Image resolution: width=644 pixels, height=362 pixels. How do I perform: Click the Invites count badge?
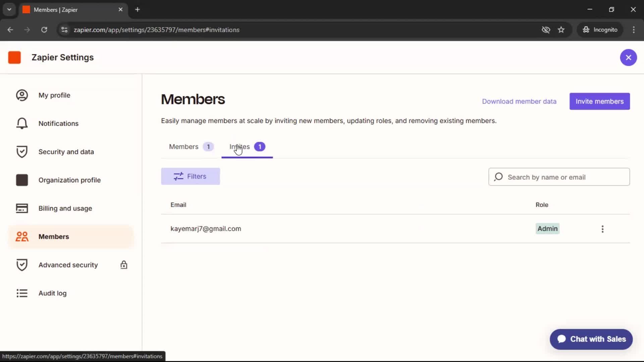[260, 147]
